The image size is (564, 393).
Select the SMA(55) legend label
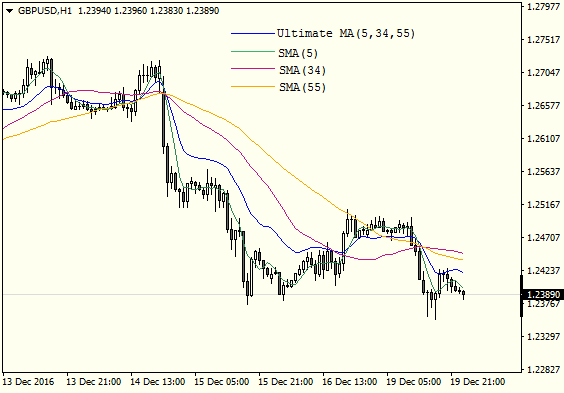(x=303, y=87)
